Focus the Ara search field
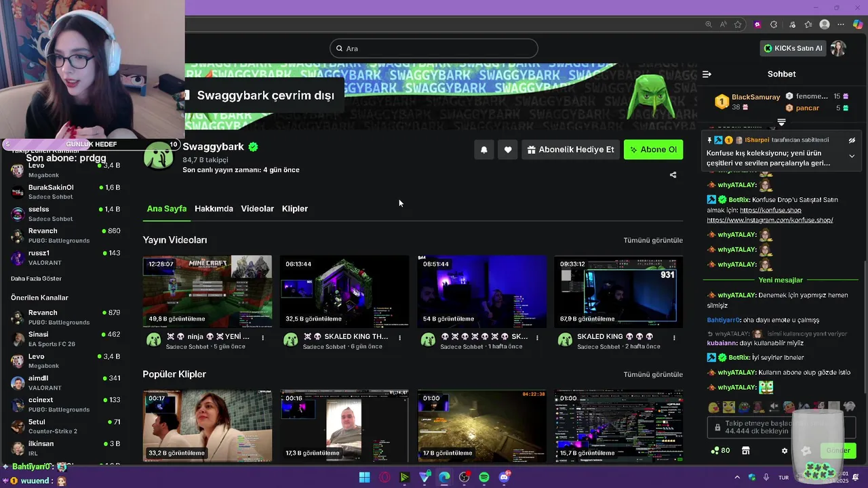The height and width of the screenshot is (488, 868). click(434, 48)
